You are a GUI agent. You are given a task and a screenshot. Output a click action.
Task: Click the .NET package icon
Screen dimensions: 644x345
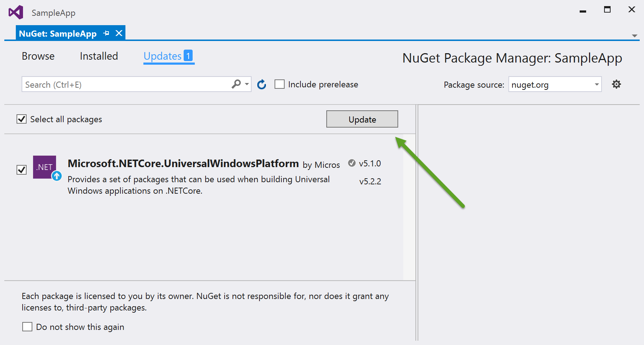(45, 167)
